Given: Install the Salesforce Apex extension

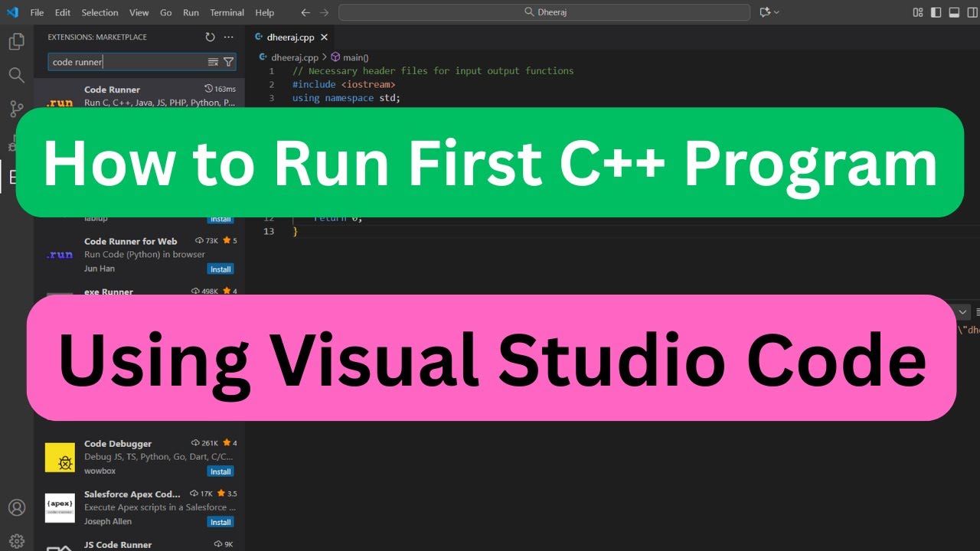Looking at the screenshot, I should [220, 522].
